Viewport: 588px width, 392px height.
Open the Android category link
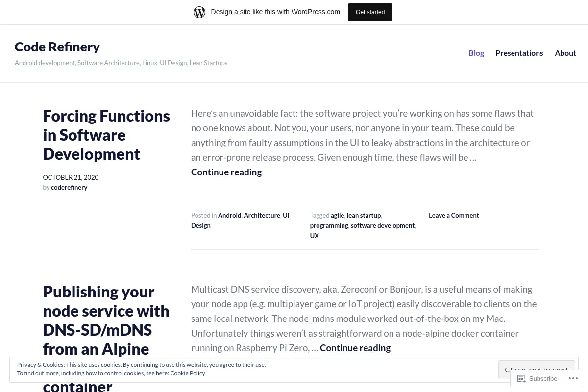pos(229,215)
